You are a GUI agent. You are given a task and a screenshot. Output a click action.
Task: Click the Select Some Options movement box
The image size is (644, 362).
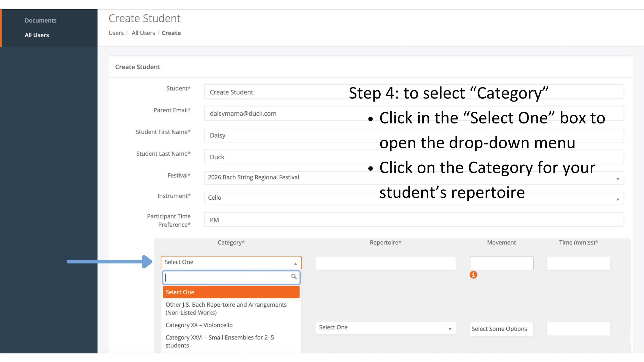[501, 329]
